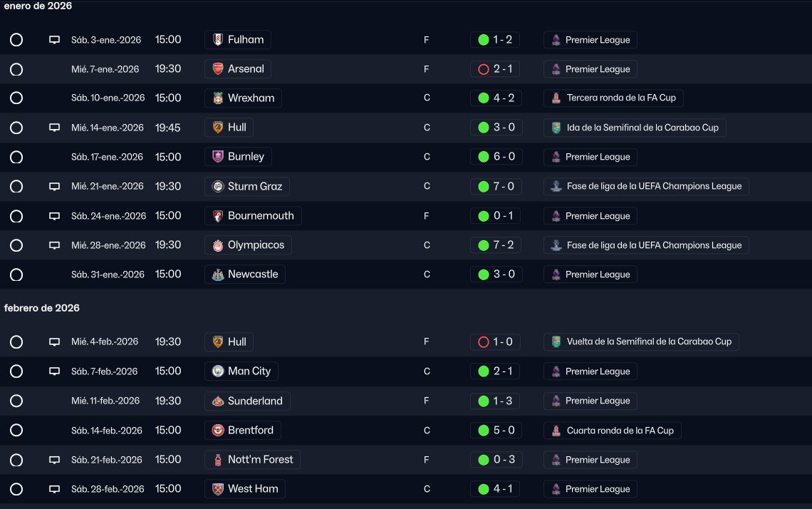Open the 1 - 0 result of the Hull away match

495,341
